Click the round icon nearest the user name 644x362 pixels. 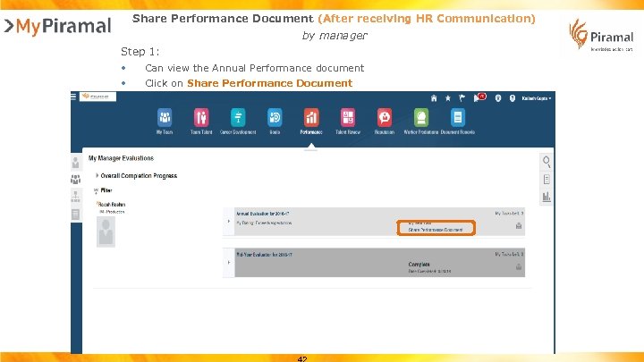tap(513, 98)
